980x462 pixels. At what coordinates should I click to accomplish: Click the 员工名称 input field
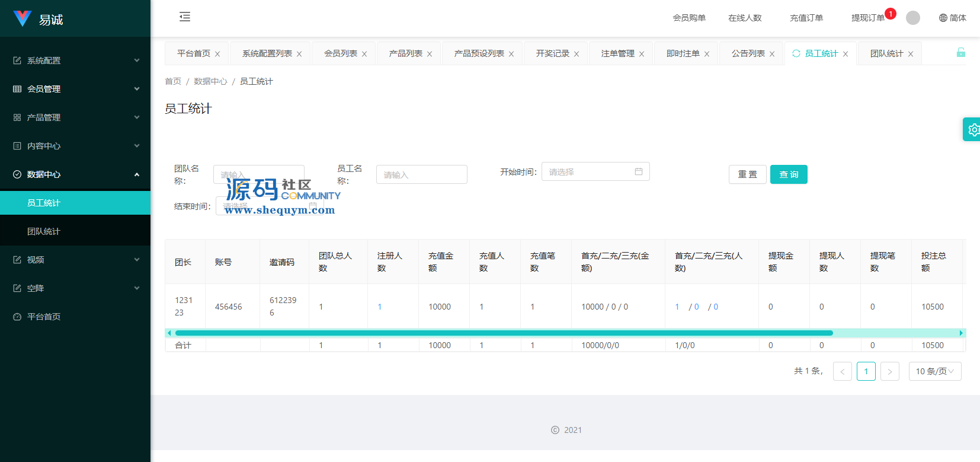pyautogui.click(x=421, y=175)
